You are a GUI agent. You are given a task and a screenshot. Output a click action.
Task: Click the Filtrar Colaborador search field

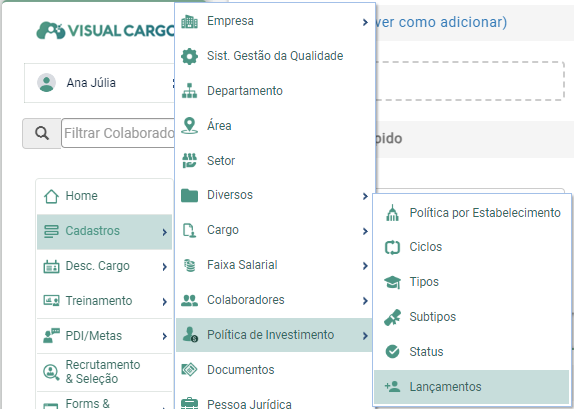[x=118, y=133]
